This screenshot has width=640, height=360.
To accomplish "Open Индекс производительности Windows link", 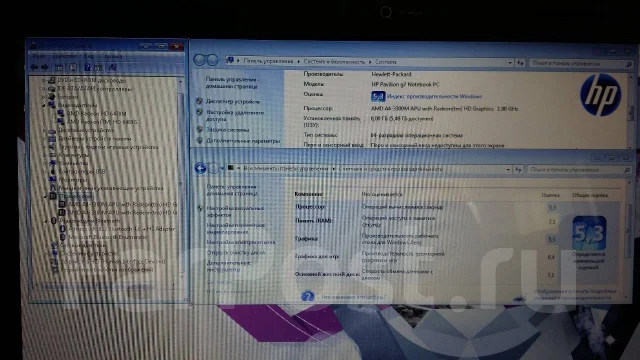I will [x=434, y=97].
